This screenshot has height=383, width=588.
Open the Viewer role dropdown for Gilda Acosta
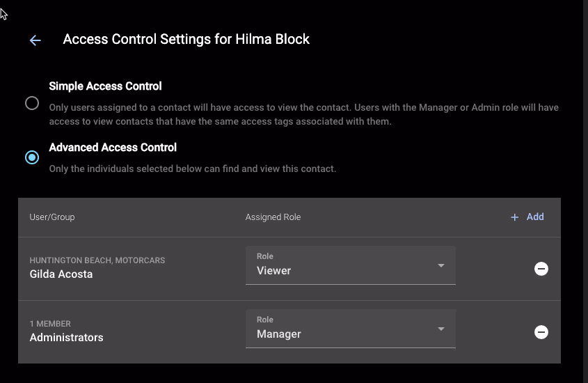pyautogui.click(x=350, y=265)
